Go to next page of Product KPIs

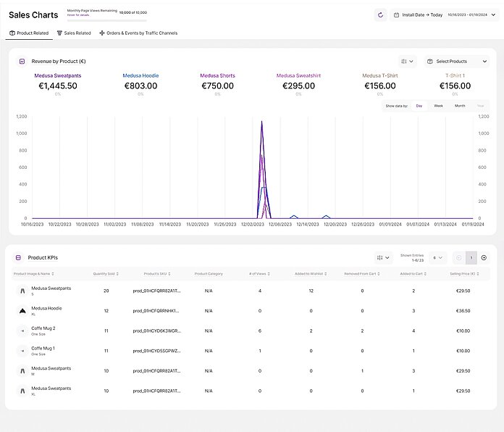pos(484,257)
